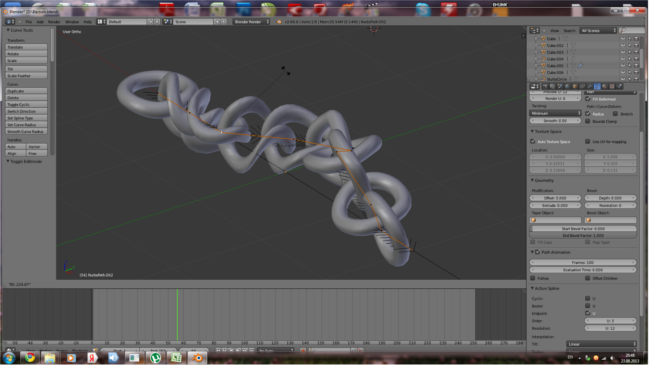Toggle render camera icon for Cube.002
The image size is (649, 365).
(x=636, y=45)
